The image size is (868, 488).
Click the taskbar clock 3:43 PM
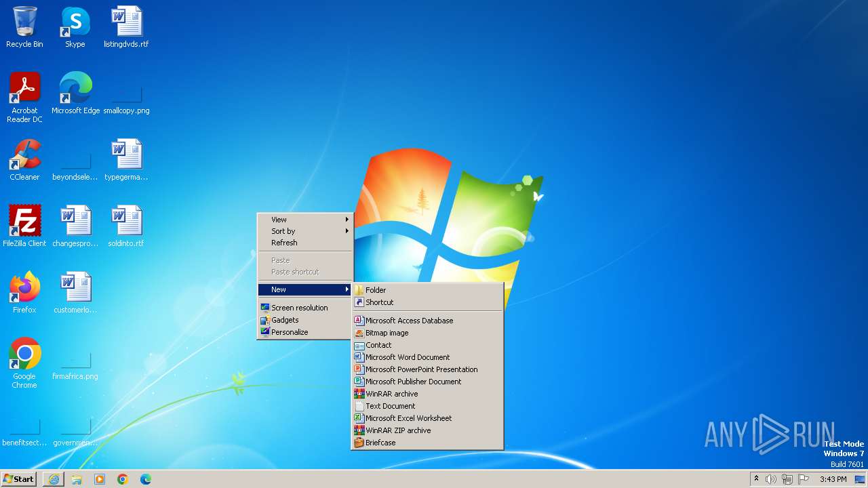pos(833,479)
